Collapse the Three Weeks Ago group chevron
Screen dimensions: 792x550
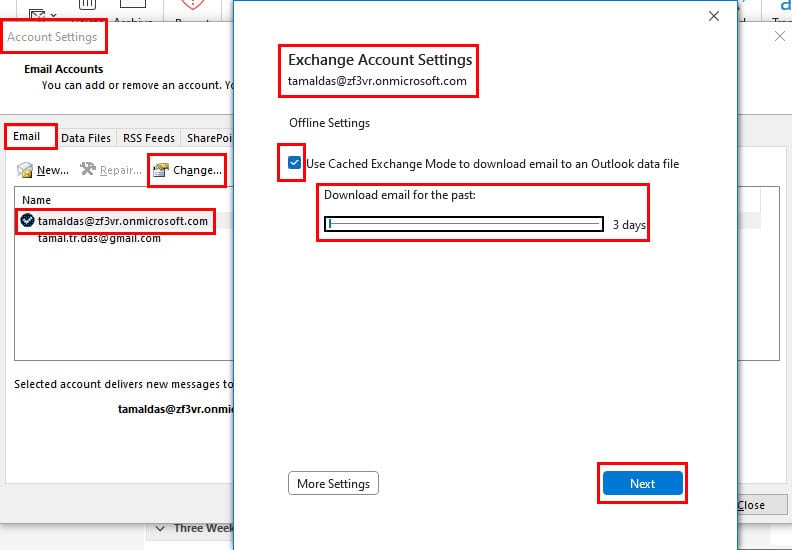tap(160, 528)
